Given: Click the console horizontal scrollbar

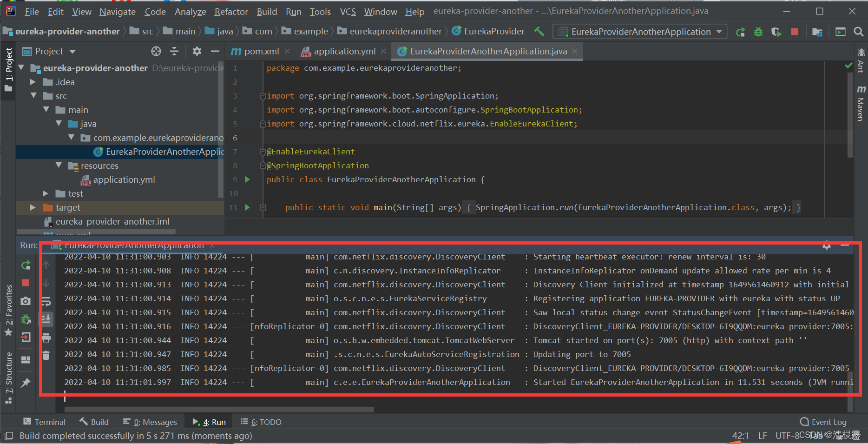Looking at the screenshot, I should click(219, 410).
